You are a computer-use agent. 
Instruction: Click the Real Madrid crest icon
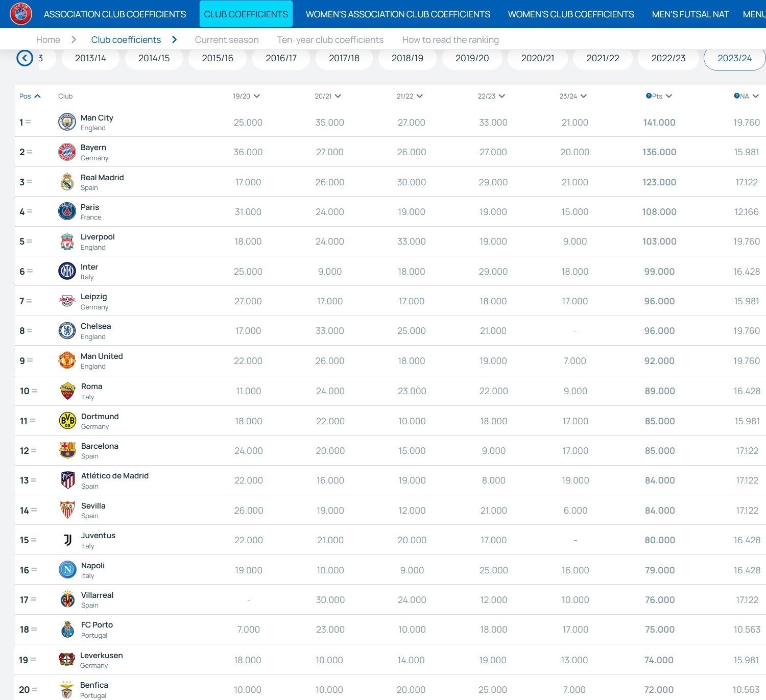67,182
